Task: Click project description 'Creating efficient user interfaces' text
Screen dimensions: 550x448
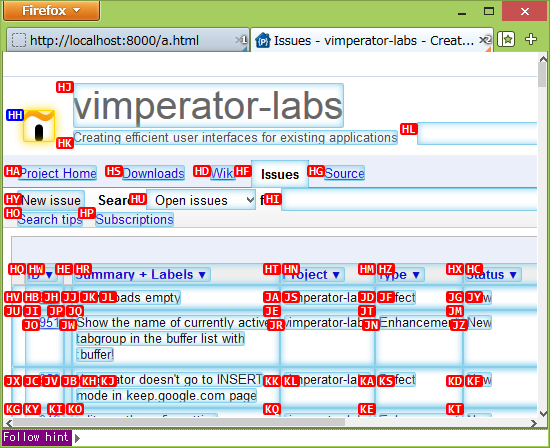Action: [x=235, y=138]
